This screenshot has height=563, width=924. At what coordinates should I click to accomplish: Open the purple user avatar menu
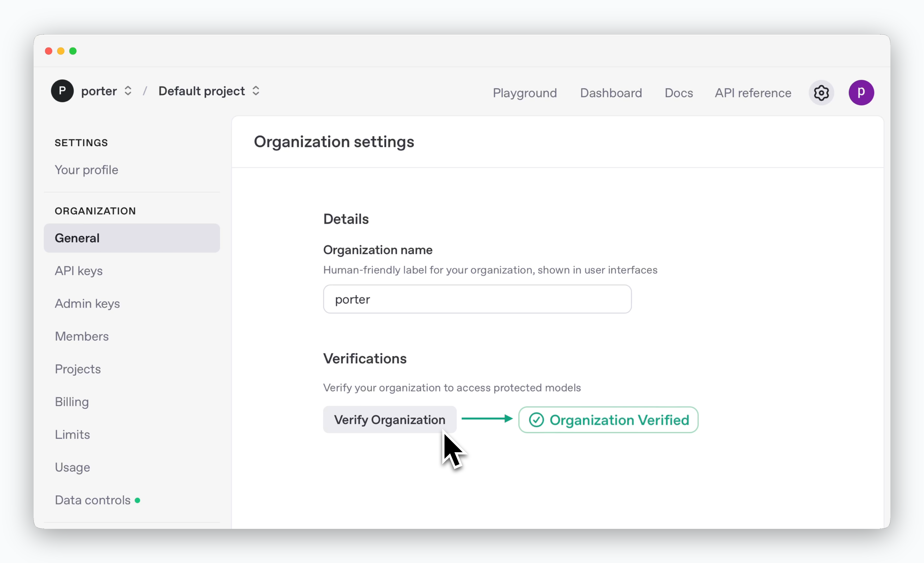[x=861, y=93]
